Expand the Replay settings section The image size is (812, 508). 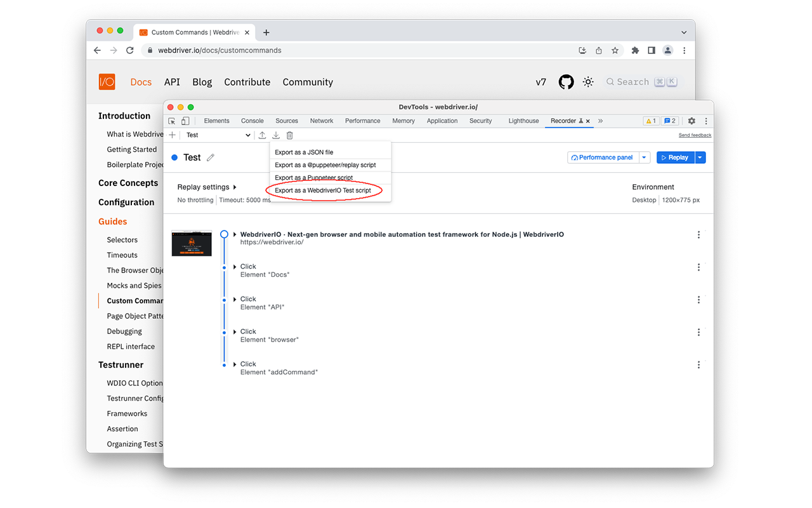(x=207, y=187)
